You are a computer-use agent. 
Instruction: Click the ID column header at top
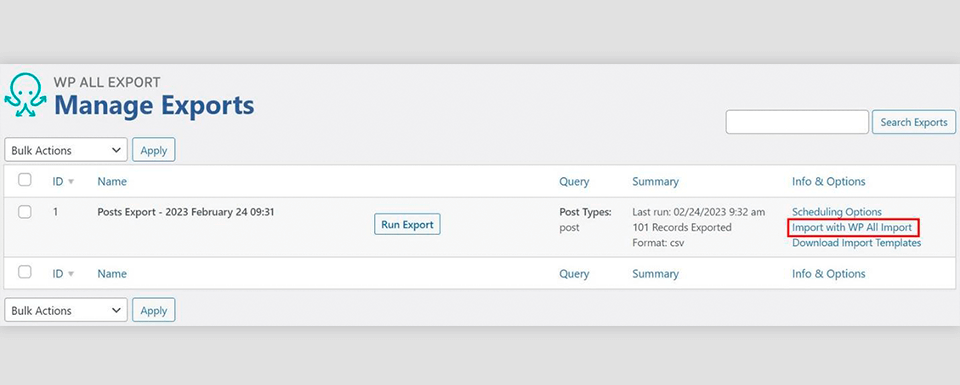(58, 182)
